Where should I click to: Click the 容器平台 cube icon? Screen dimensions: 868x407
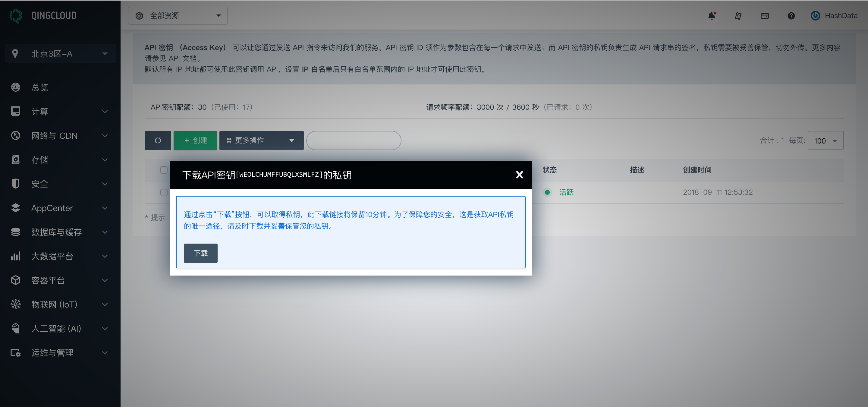point(15,280)
